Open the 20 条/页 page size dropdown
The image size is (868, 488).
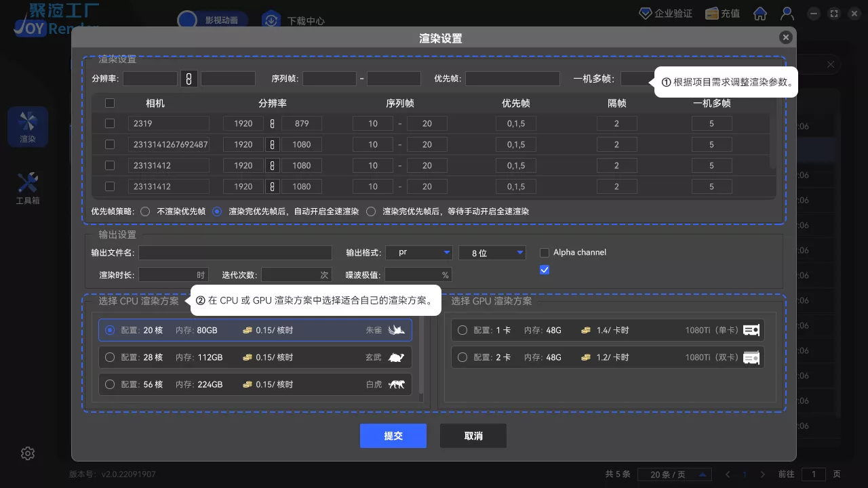[x=676, y=474]
